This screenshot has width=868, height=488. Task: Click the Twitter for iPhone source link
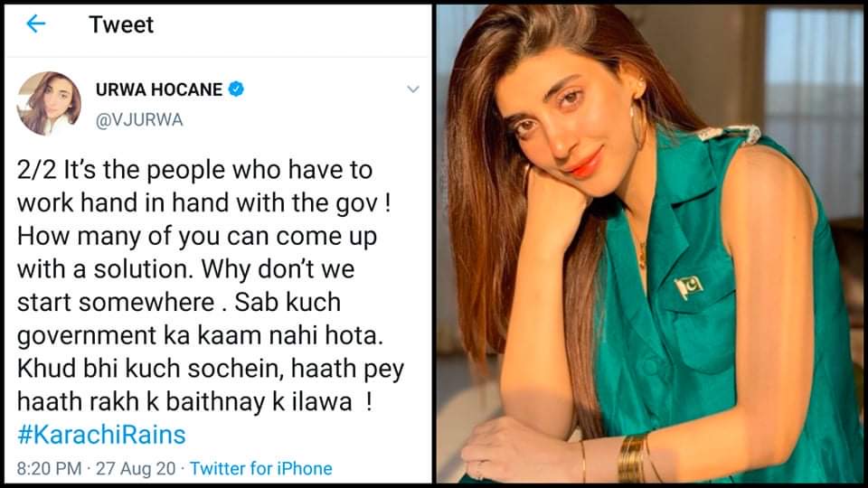260,469
